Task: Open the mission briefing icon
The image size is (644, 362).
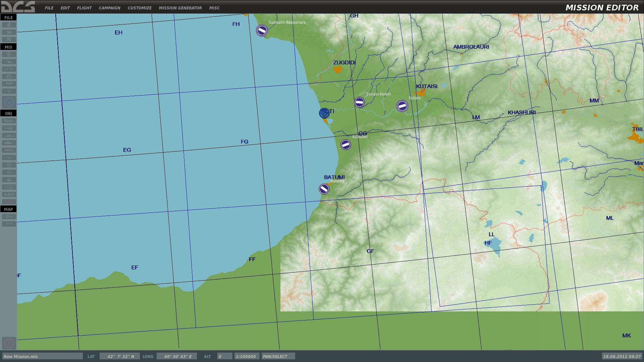Action: pos(9,54)
